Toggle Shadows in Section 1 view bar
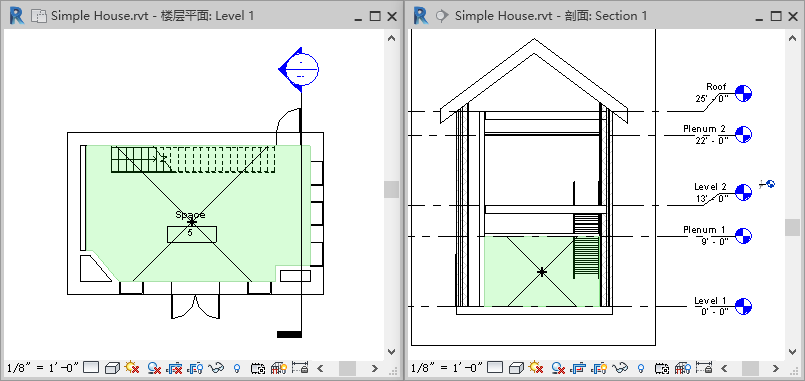The width and height of the screenshot is (805, 381). pos(558,368)
